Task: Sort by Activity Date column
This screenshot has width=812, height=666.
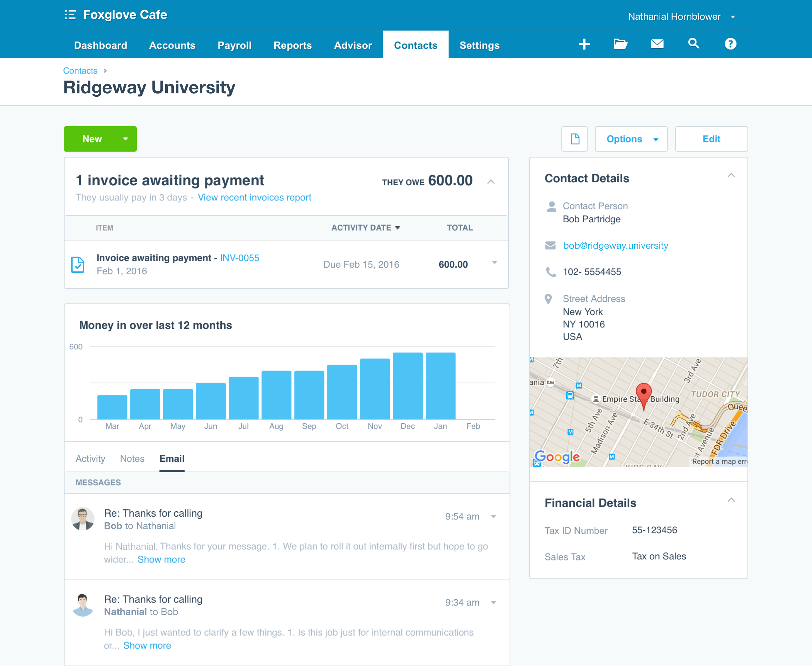Action: (x=366, y=228)
